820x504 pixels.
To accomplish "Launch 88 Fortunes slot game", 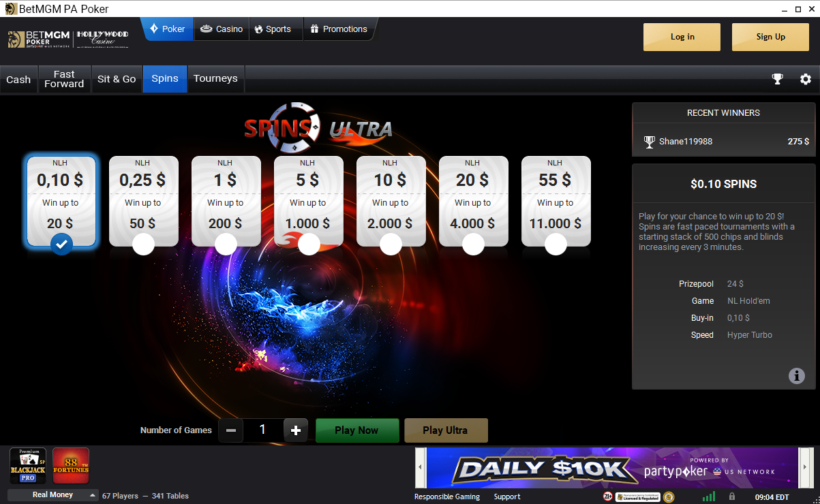I will pos(71,466).
